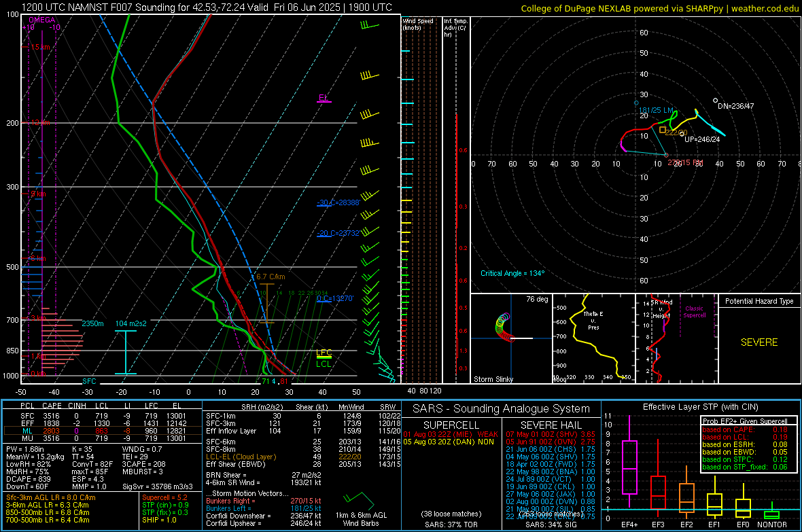Click the Potential Hazard Type header

tap(759, 301)
